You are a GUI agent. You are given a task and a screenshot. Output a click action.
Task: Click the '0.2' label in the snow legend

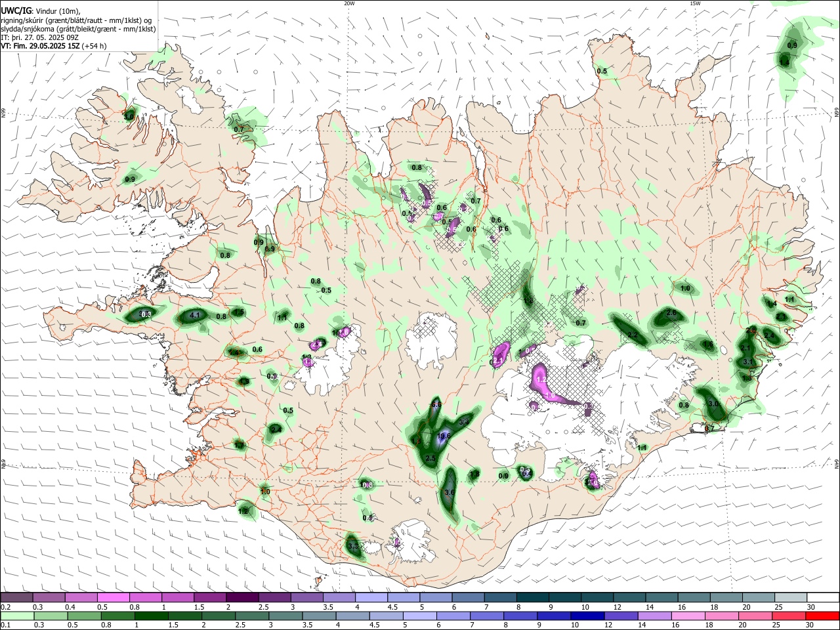(x=6, y=607)
